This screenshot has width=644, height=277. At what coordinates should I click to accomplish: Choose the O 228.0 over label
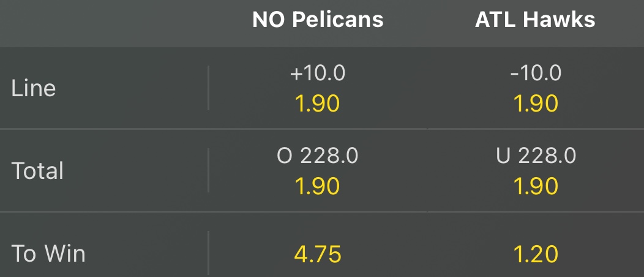[x=318, y=156]
